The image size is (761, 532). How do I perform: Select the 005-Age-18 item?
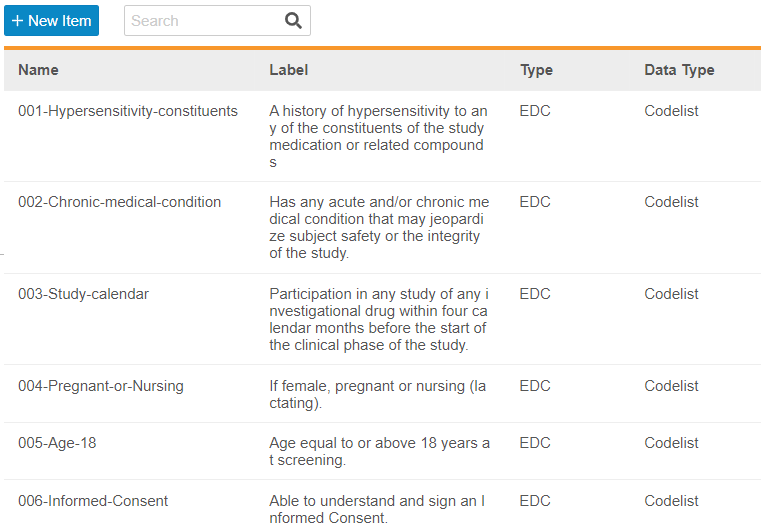tap(57, 443)
